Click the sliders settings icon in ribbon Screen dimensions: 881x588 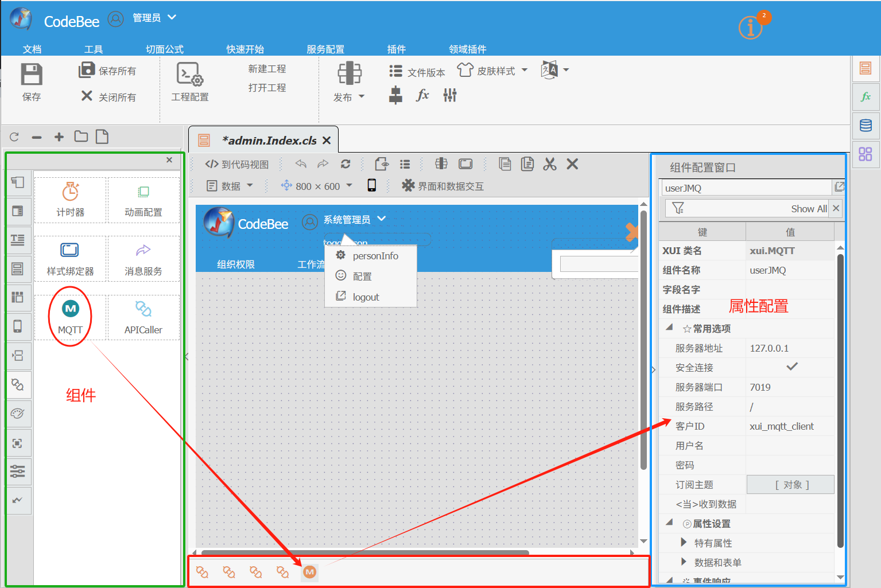[x=450, y=95]
